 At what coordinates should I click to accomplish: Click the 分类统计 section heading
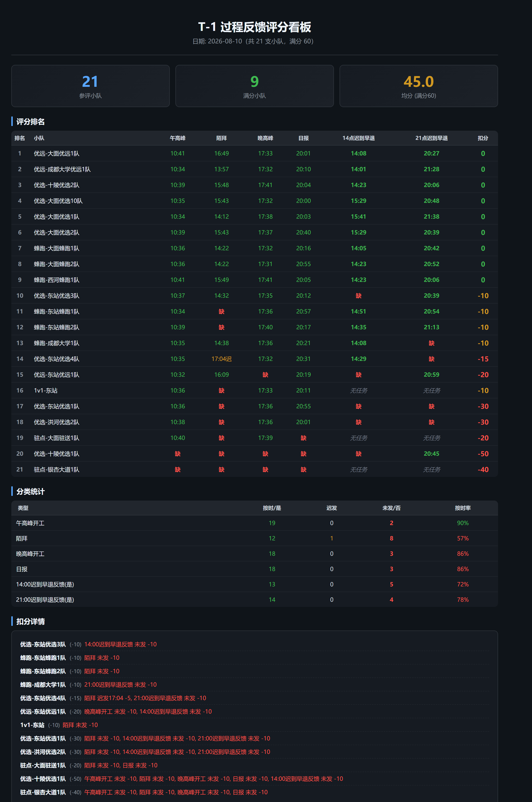[x=30, y=491]
